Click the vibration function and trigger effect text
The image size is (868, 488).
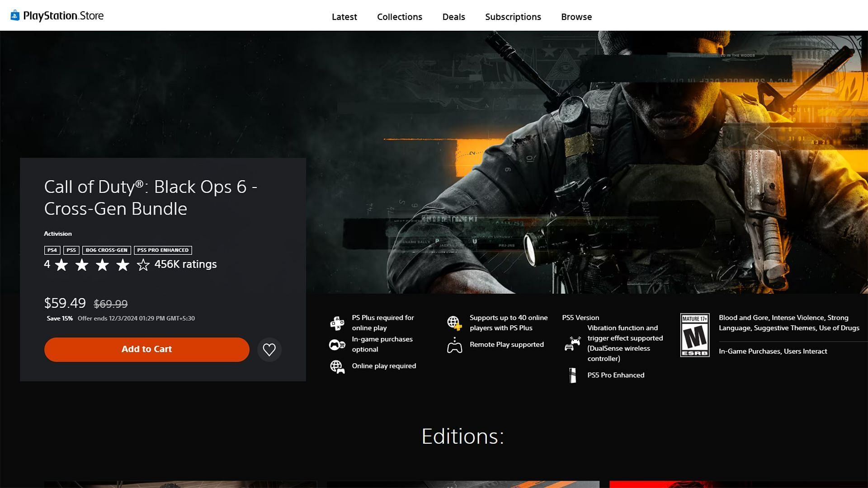coord(625,343)
